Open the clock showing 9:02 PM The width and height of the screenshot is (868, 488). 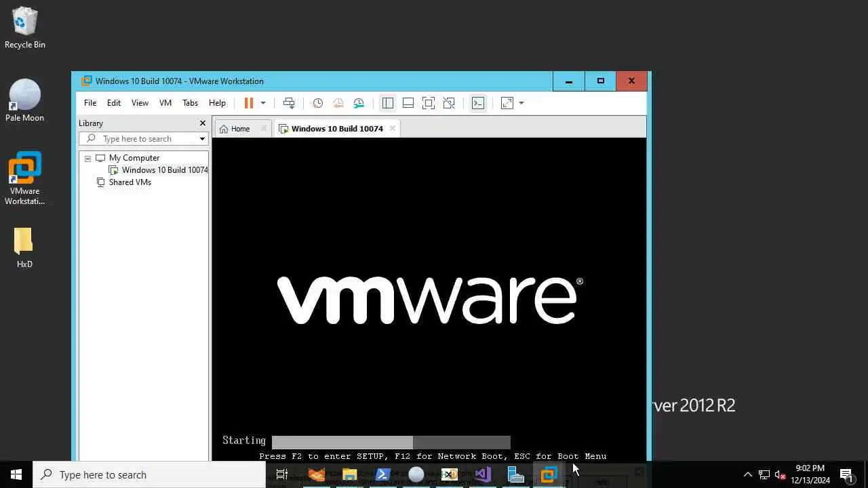tap(810, 474)
